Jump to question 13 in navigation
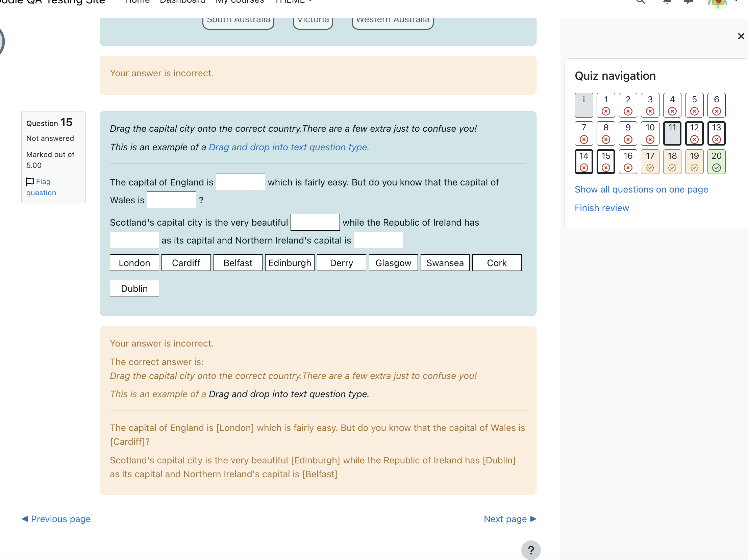The height and width of the screenshot is (560, 748). click(716, 133)
